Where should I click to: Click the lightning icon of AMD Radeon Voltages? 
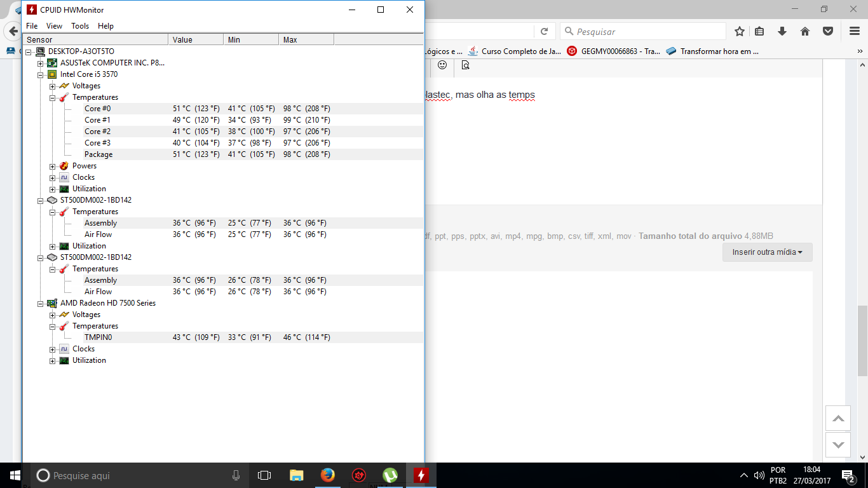coord(64,315)
